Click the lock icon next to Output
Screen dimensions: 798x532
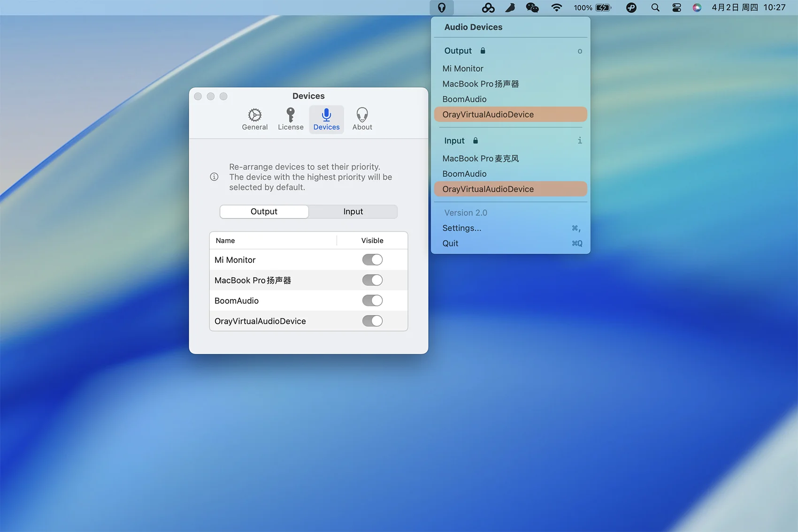483,51
